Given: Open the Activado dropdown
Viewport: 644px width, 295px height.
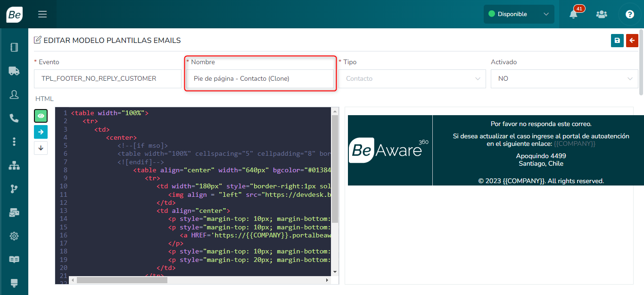Looking at the screenshot, I should 564,79.
